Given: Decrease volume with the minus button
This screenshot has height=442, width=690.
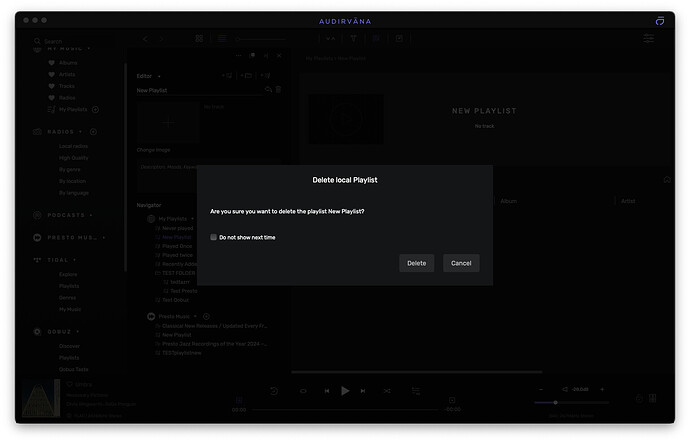Looking at the screenshot, I should [x=541, y=389].
